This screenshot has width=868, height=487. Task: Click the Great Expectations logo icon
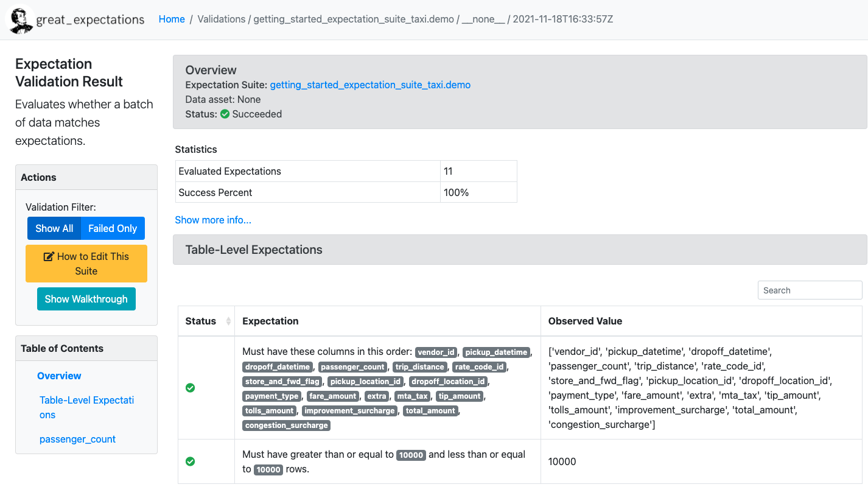[19, 19]
